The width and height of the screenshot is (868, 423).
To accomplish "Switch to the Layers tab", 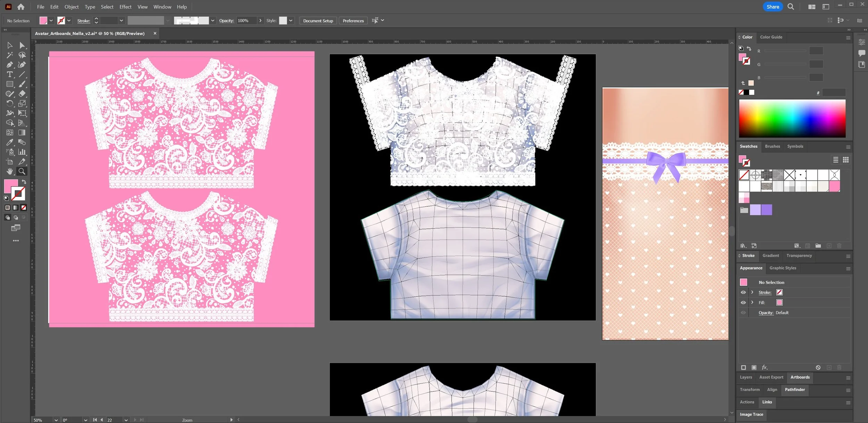I will tap(746, 377).
